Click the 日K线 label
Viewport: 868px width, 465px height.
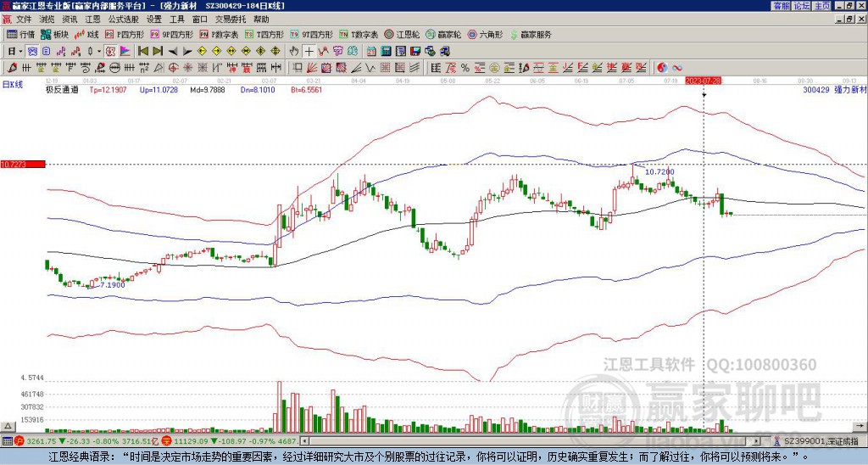[x=13, y=85]
